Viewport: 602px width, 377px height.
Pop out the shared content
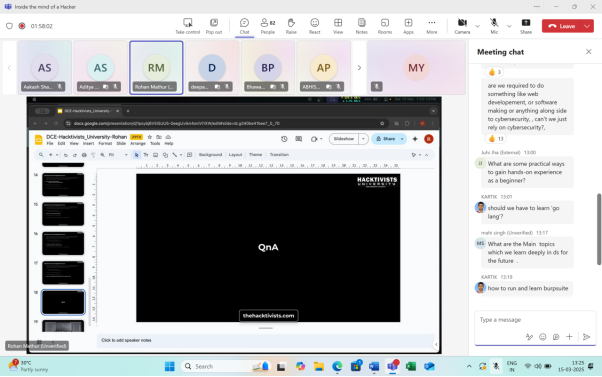click(214, 26)
